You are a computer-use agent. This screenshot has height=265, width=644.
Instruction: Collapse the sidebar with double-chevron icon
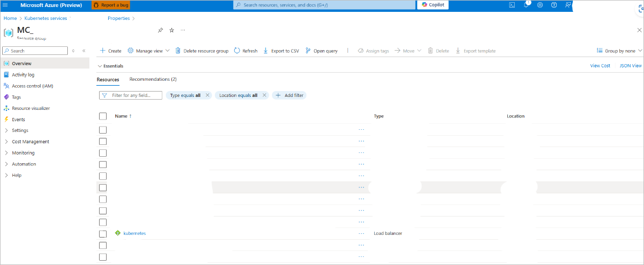click(84, 51)
